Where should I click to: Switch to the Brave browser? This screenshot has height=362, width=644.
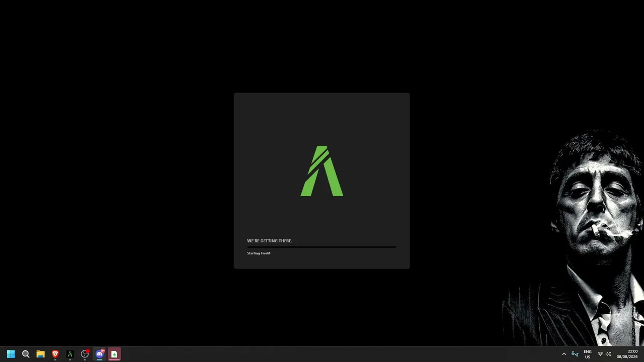tap(55, 354)
